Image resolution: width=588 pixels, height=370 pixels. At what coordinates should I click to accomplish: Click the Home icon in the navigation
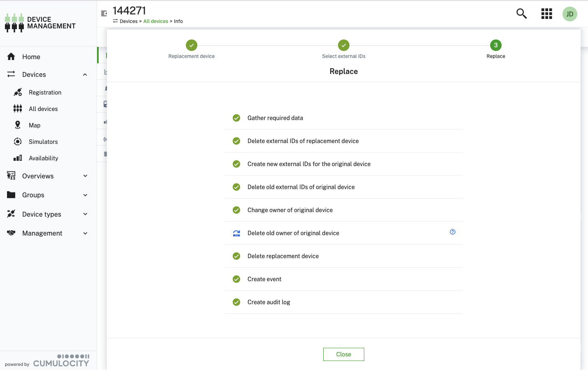coord(11,56)
